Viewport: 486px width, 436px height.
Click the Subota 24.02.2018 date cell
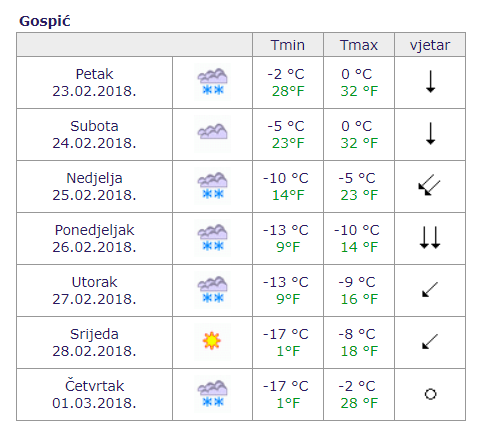pyautogui.click(x=94, y=134)
